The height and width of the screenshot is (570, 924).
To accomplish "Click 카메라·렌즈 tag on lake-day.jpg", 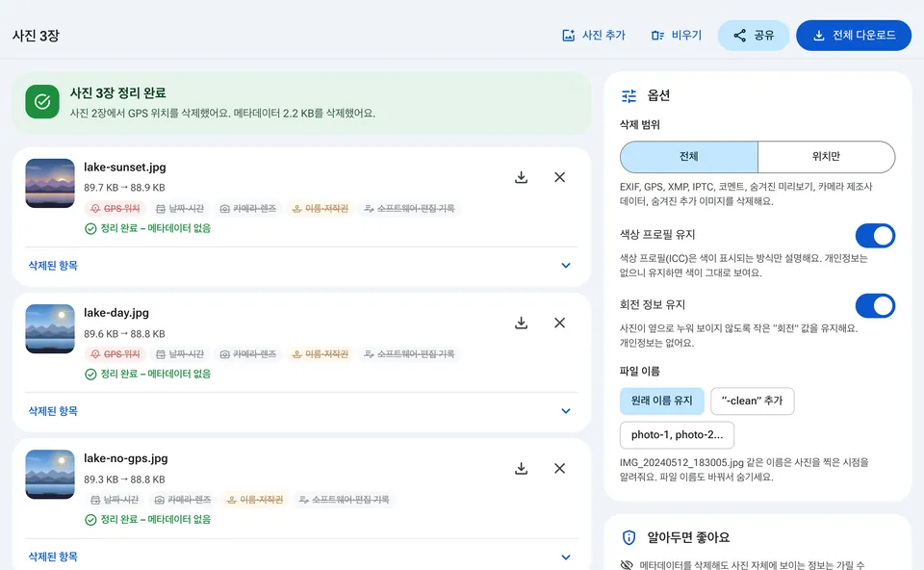I will [x=248, y=354].
